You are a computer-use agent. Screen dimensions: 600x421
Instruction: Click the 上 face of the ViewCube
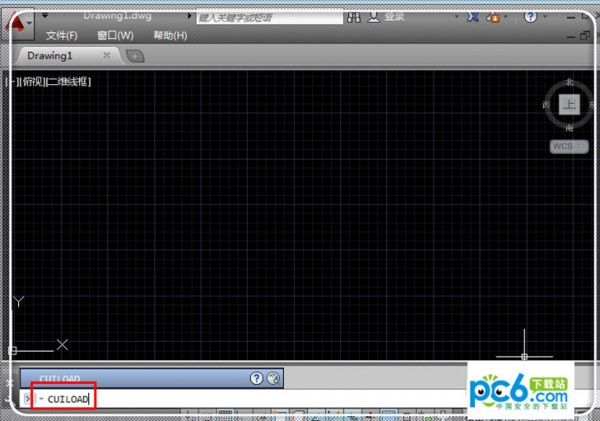click(568, 103)
